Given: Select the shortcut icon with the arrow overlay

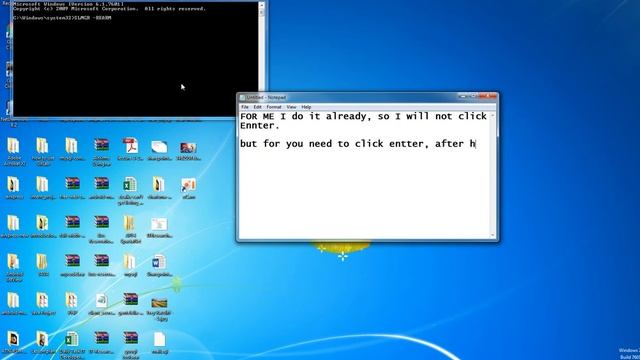Looking at the screenshot, I should point(189,188).
